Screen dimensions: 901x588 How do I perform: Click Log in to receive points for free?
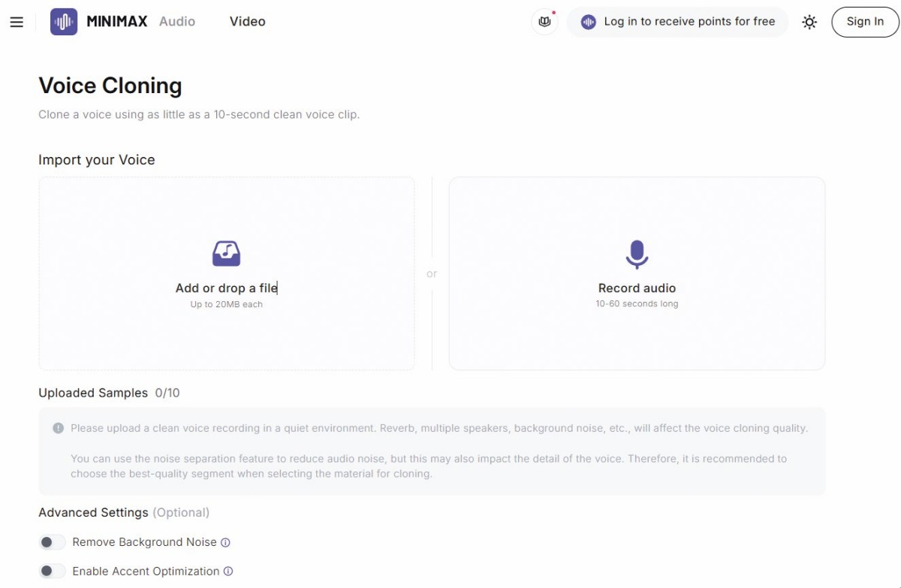click(677, 22)
